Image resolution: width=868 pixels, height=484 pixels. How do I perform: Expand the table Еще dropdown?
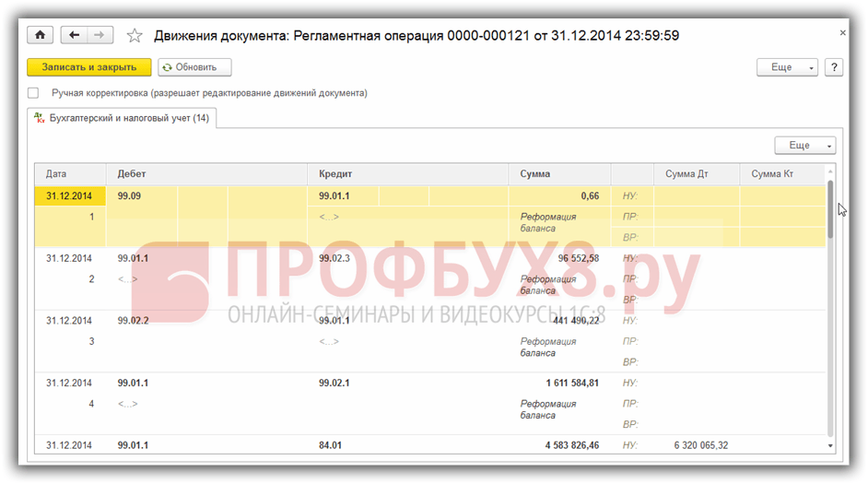[805, 145]
